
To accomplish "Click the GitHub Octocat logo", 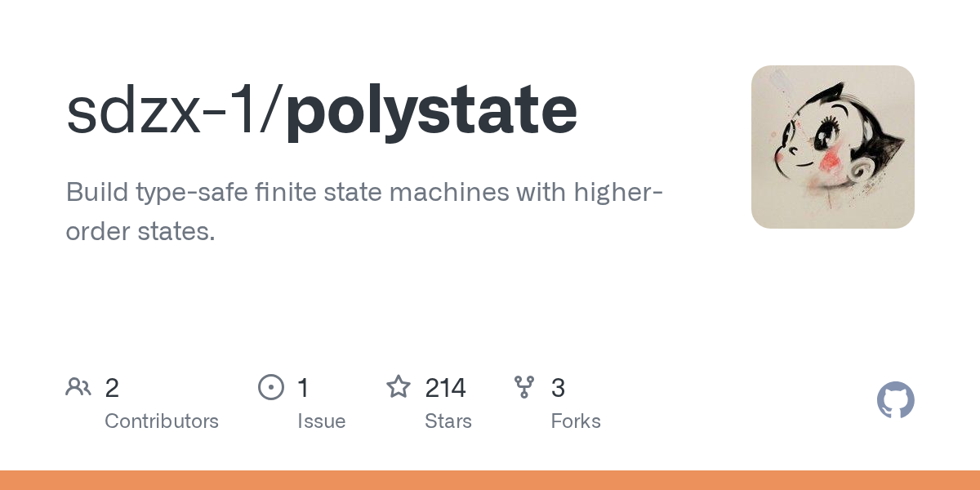I will tap(896, 400).
